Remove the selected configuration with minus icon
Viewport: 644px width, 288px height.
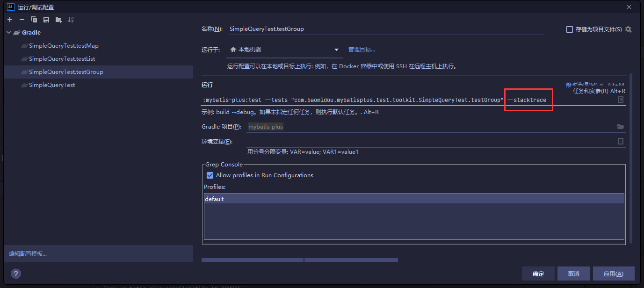[22, 20]
